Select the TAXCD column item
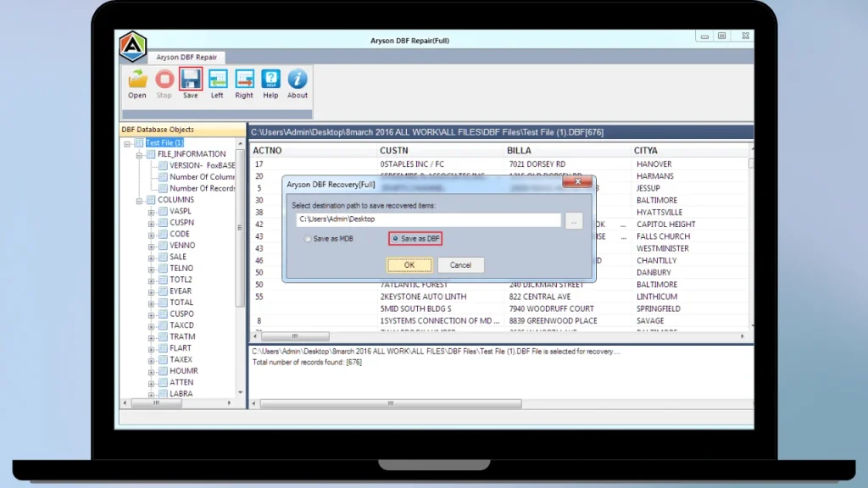Image resolution: width=868 pixels, height=488 pixels. pyautogui.click(x=181, y=325)
